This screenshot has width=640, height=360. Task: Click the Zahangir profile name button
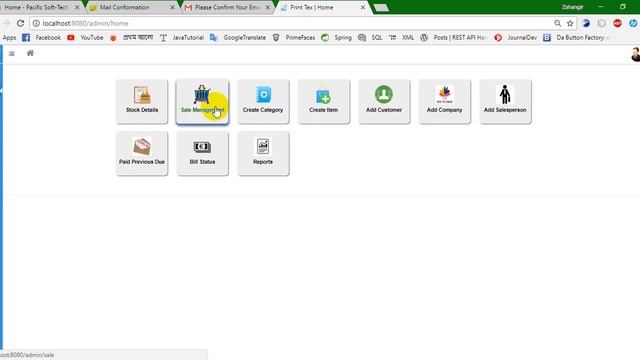573,7
